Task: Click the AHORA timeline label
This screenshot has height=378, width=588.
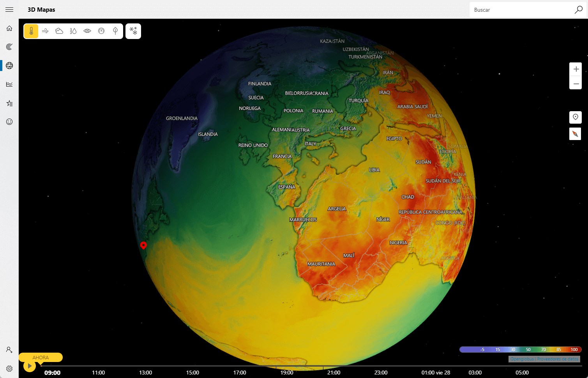Action: tap(41, 357)
